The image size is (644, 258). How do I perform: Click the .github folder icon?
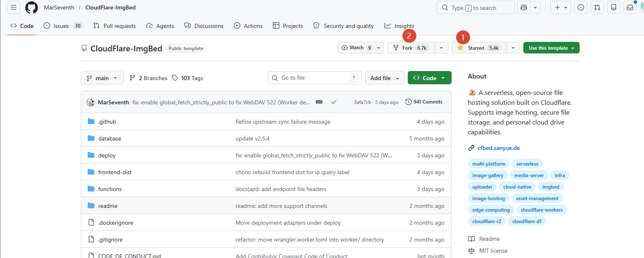pos(91,122)
